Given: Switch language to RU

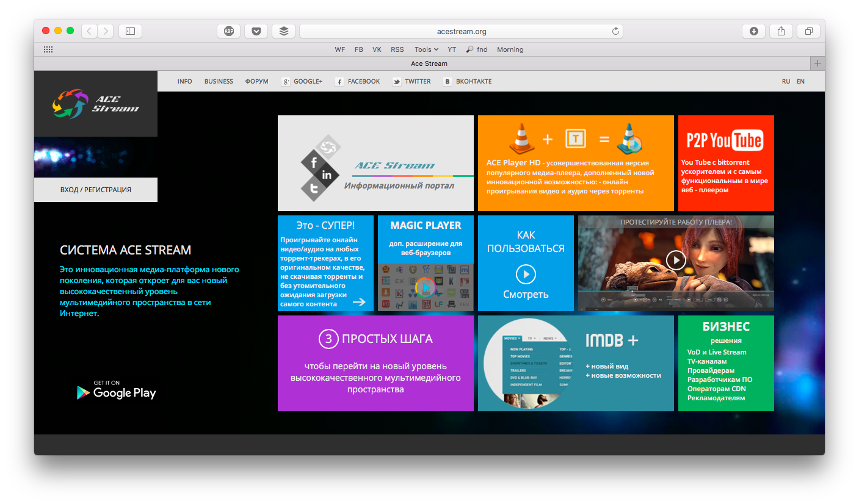Looking at the screenshot, I should pos(786,82).
